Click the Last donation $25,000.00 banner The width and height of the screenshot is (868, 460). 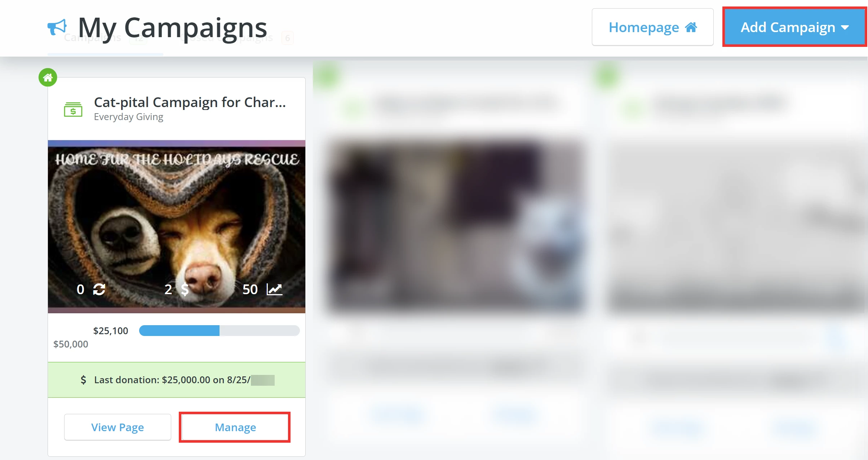coord(177,380)
